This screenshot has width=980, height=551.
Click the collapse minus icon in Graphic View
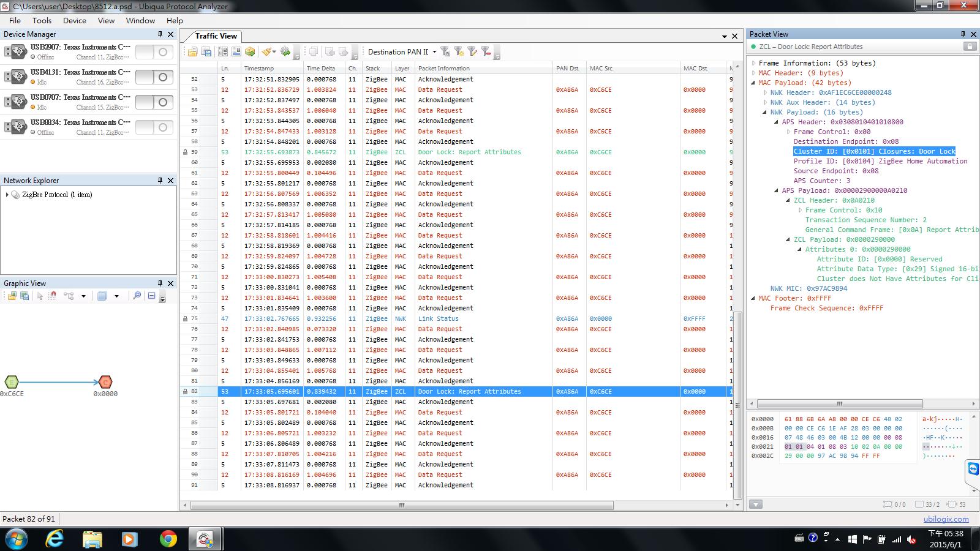151,296
